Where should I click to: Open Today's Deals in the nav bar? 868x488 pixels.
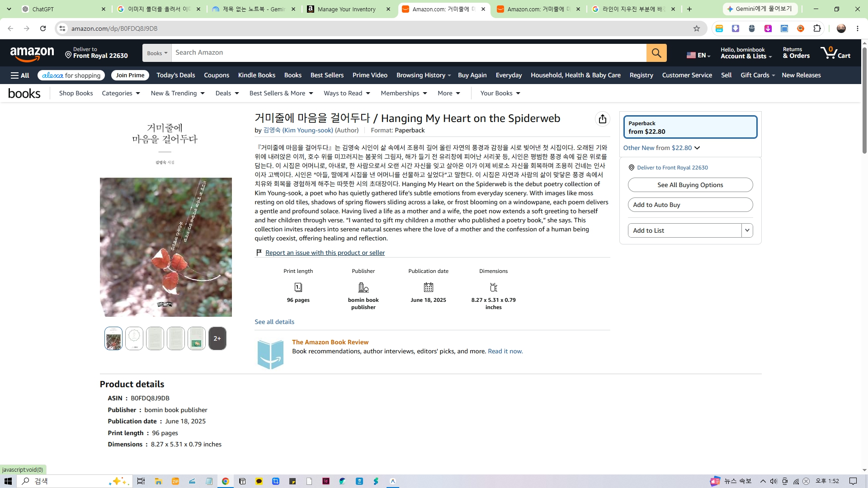176,75
